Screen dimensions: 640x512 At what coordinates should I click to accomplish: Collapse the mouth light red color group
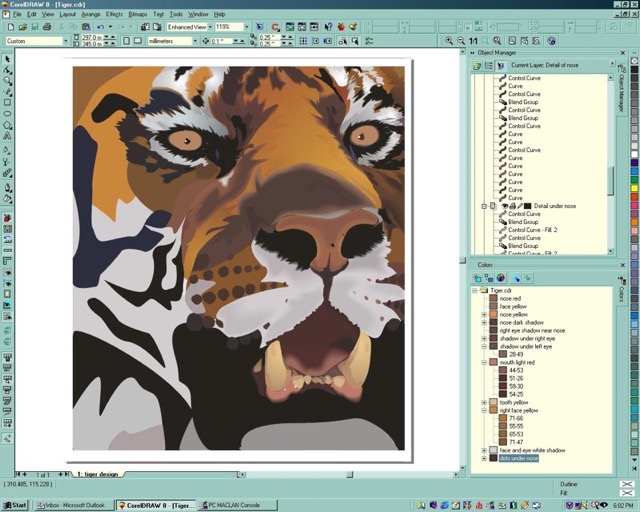pos(484,362)
